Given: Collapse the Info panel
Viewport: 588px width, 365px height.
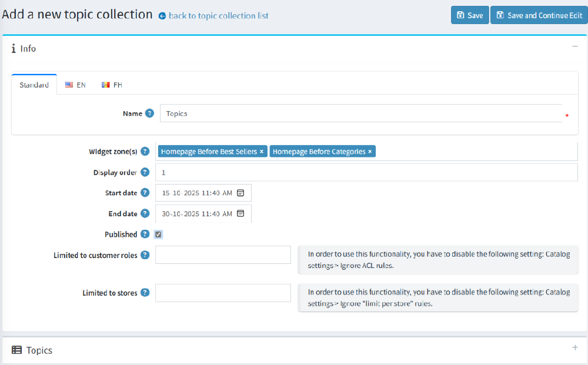Looking at the screenshot, I should click(x=574, y=46).
